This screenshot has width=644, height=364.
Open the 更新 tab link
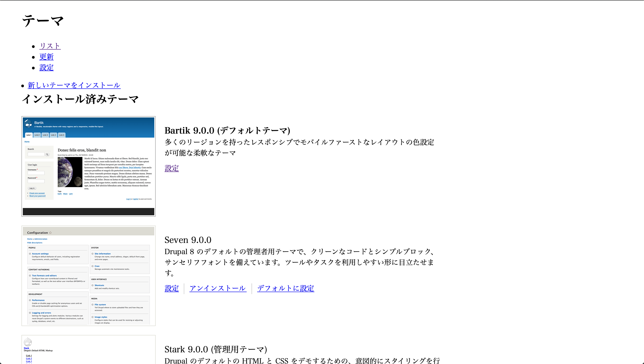(46, 57)
